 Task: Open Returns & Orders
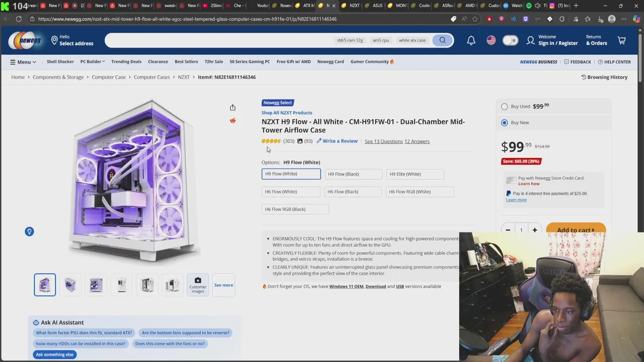[x=596, y=40]
